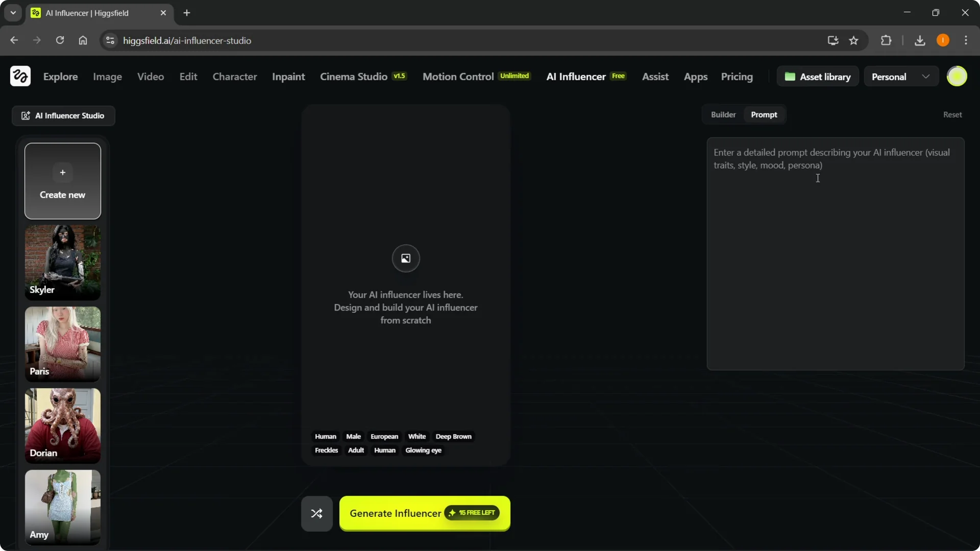980x551 pixels.
Task: Open the Cinema Studio menu item
Action: (x=353, y=77)
